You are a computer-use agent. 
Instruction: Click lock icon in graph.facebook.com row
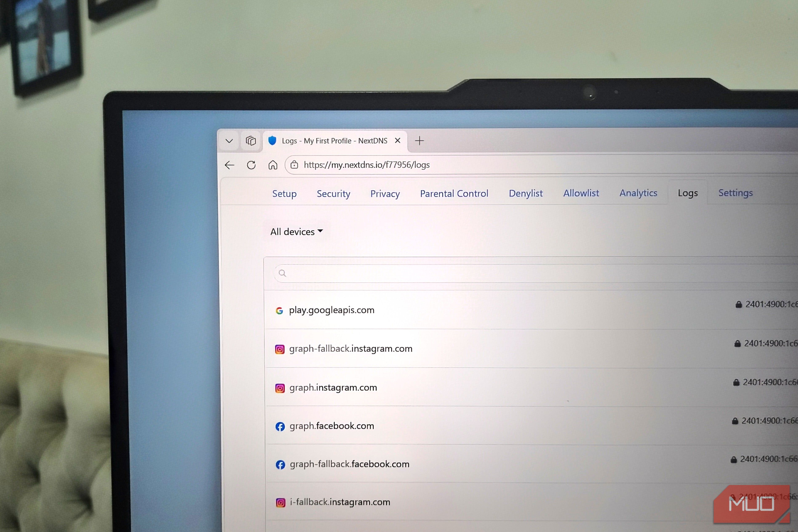(x=735, y=421)
